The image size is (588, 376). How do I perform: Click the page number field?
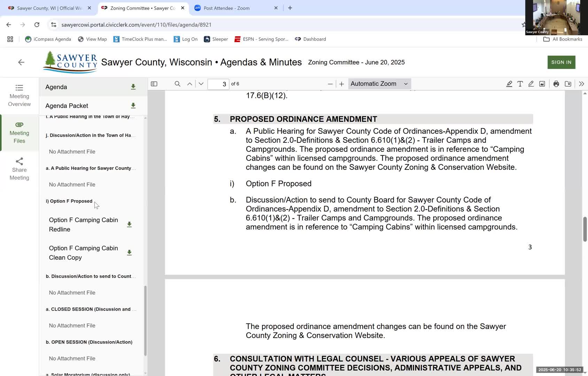tap(218, 84)
